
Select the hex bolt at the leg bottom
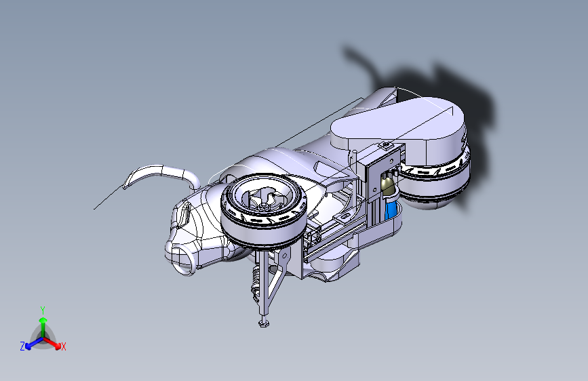[264, 323]
